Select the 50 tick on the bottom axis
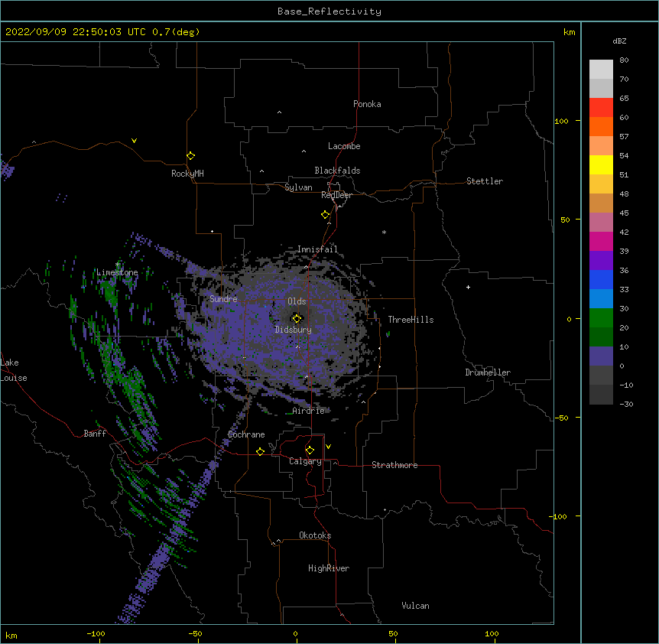 pos(393,633)
